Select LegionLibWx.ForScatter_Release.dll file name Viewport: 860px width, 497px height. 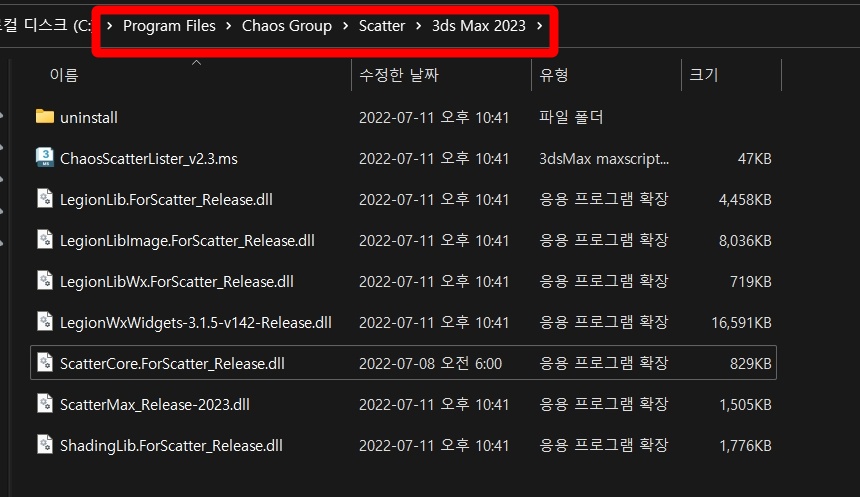177,281
